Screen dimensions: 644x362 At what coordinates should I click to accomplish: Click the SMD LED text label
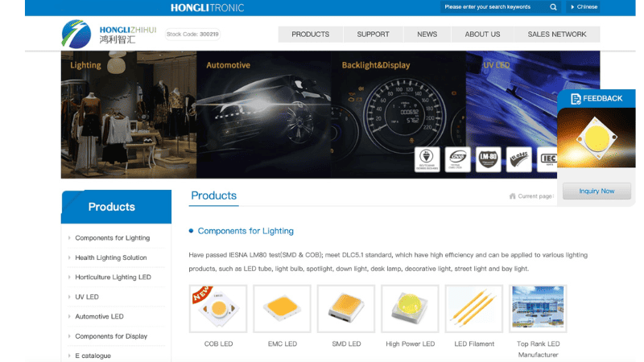point(346,344)
